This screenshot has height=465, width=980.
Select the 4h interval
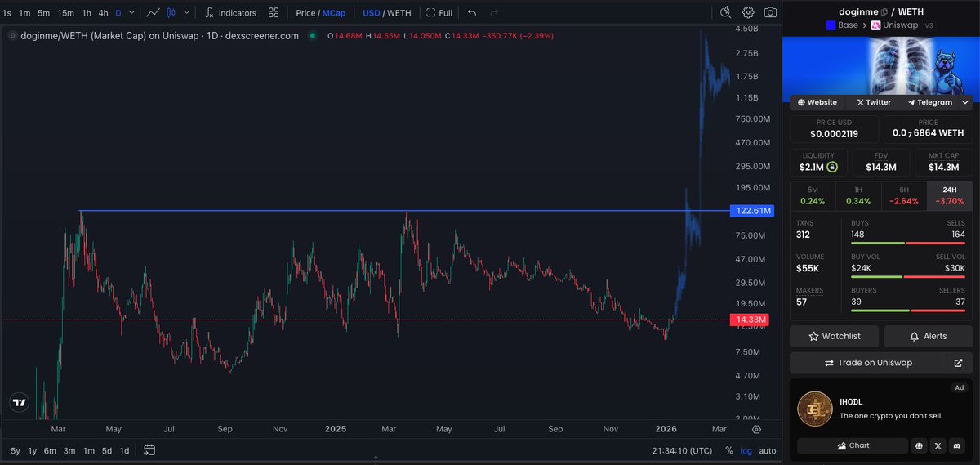click(103, 13)
